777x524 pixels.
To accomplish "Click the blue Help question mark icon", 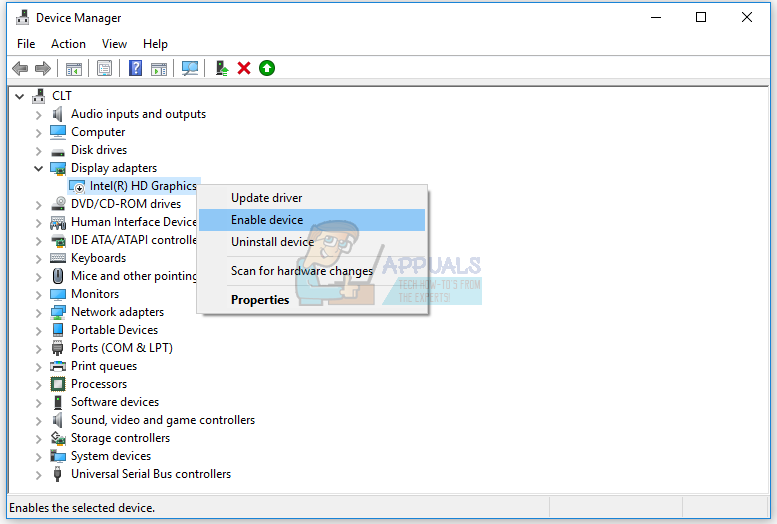I will (135, 68).
